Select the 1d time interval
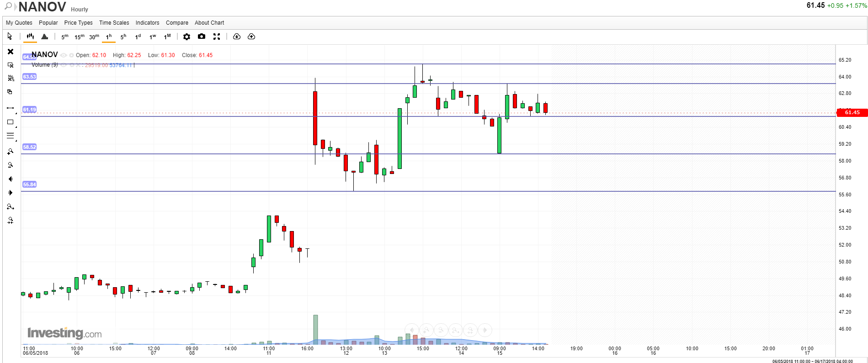This screenshot has width=868, height=363. point(138,37)
